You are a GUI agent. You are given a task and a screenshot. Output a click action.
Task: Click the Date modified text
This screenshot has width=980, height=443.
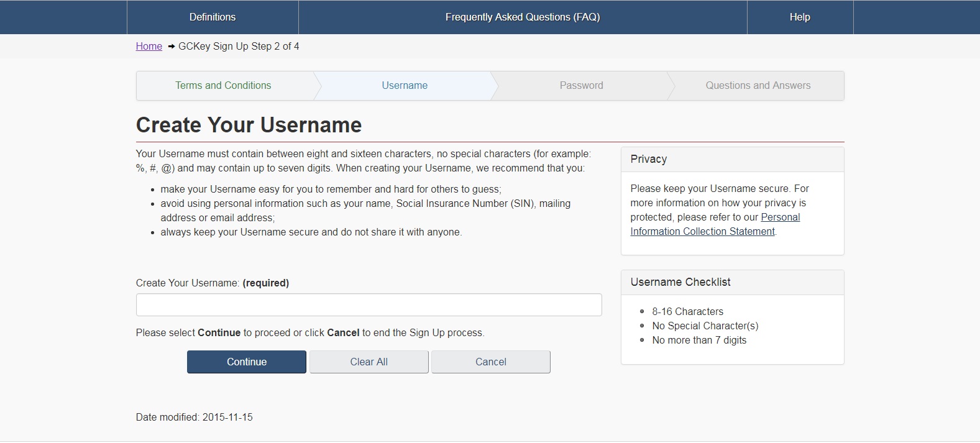pos(195,418)
